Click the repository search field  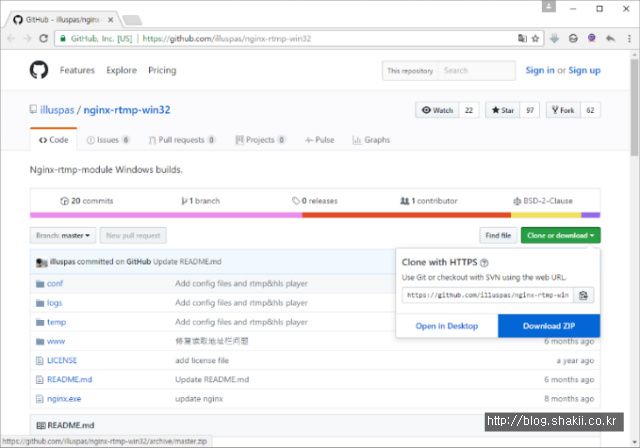coord(476,71)
